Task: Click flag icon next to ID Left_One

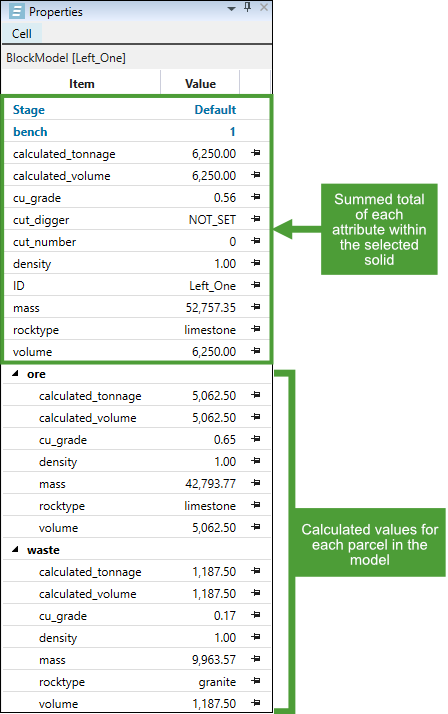Action: (256, 285)
